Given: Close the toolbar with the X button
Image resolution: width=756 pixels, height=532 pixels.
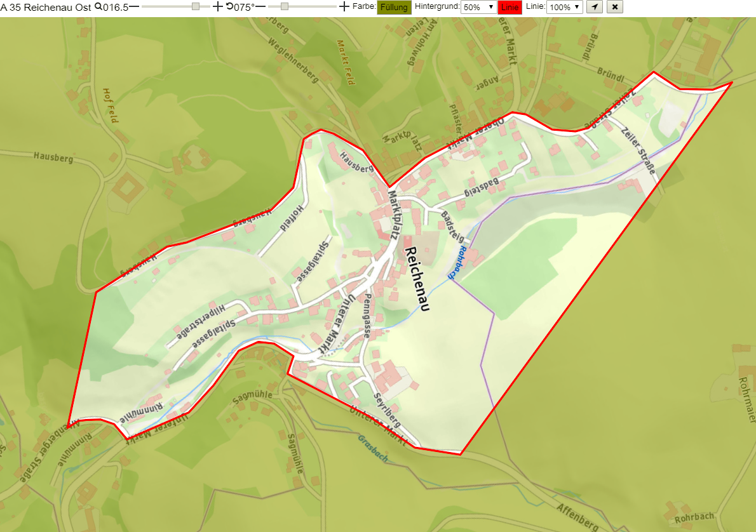Looking at the screenshot, I should 615,7.
